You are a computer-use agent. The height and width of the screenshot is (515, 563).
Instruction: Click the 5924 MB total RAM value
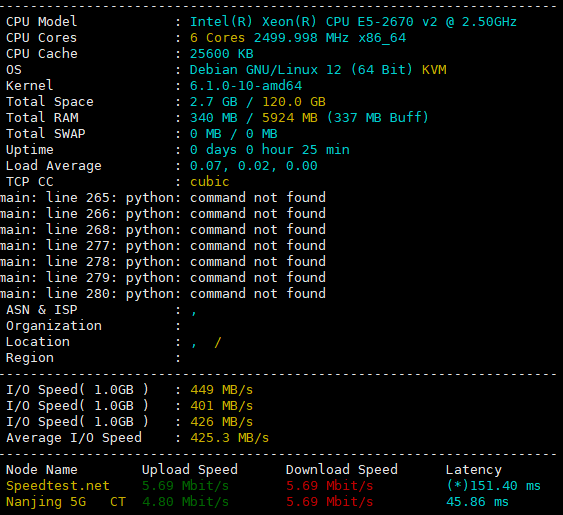290,118
